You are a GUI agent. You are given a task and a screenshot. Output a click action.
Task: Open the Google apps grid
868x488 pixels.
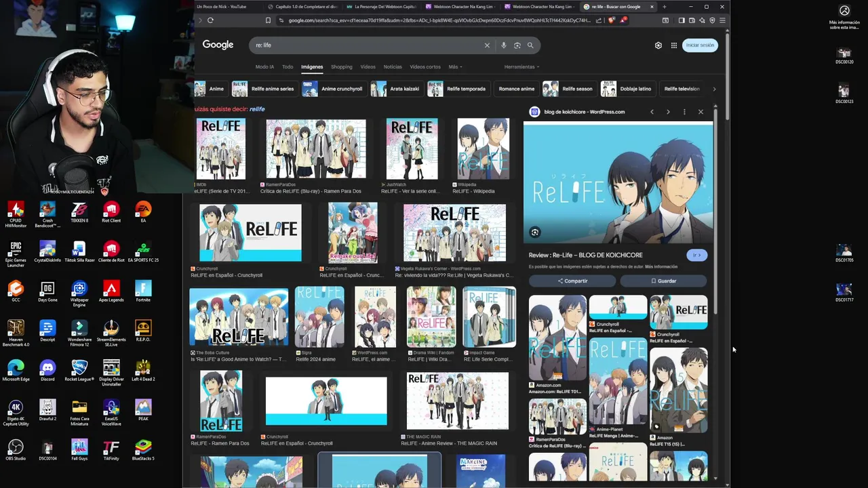click(x=674, y=45)
